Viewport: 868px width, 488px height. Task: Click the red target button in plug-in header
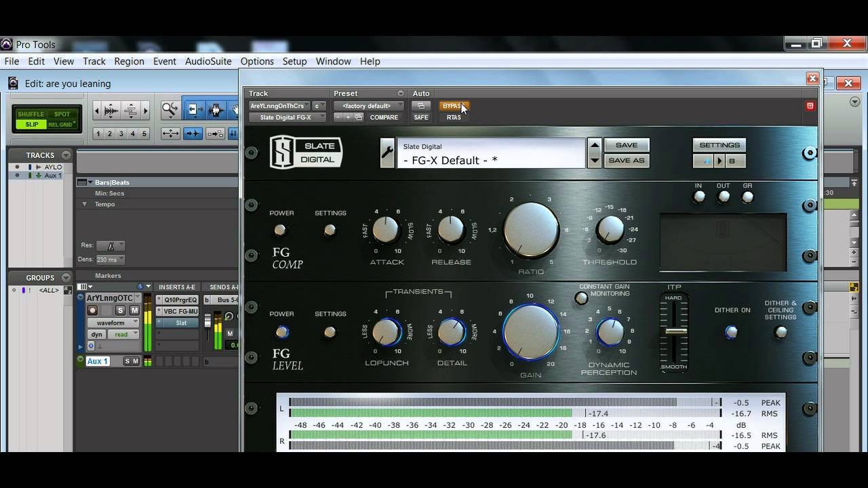pyautogui.click(x=810, y=106)
